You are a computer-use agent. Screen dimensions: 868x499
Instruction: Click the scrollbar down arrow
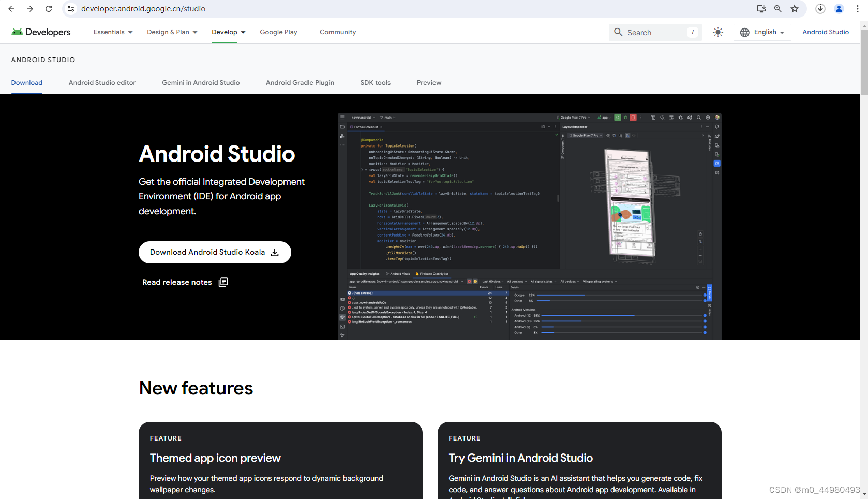tap(864, 495)
